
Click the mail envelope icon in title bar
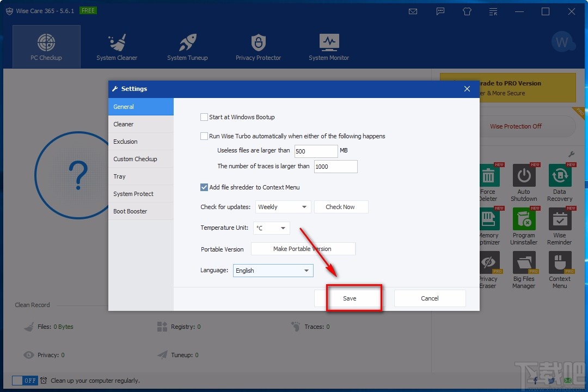coord(413,11)
